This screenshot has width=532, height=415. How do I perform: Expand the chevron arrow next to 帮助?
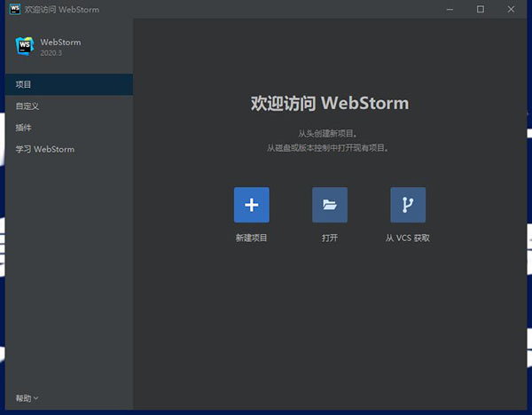36,399
